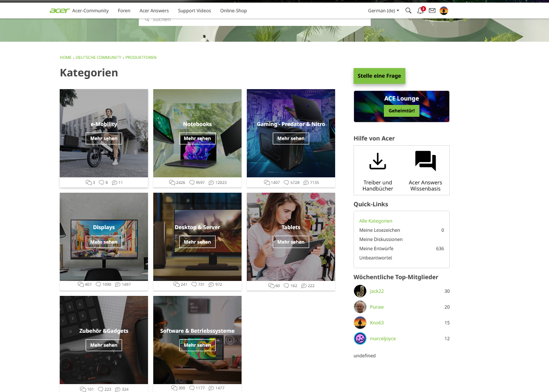The width and height of the screenshot is (549, 392).
Task: Open Alle Kategorien quick link
Action: 376,221
